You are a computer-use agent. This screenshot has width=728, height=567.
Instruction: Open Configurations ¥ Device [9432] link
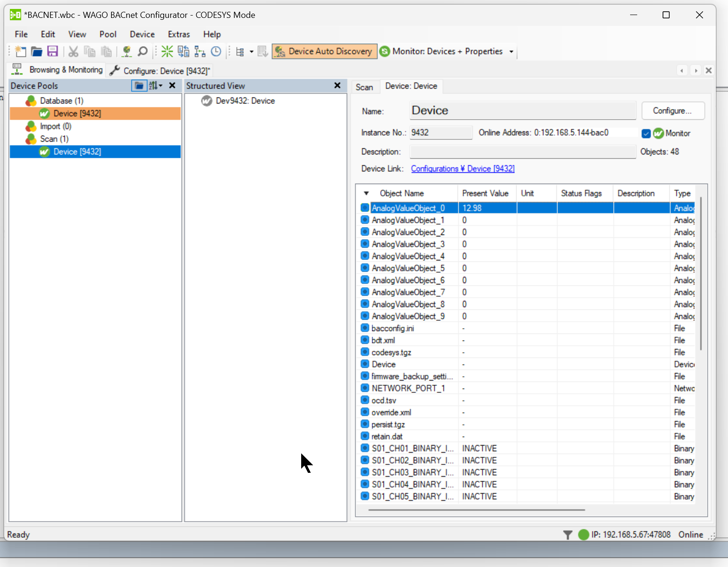tap(463, 169)
